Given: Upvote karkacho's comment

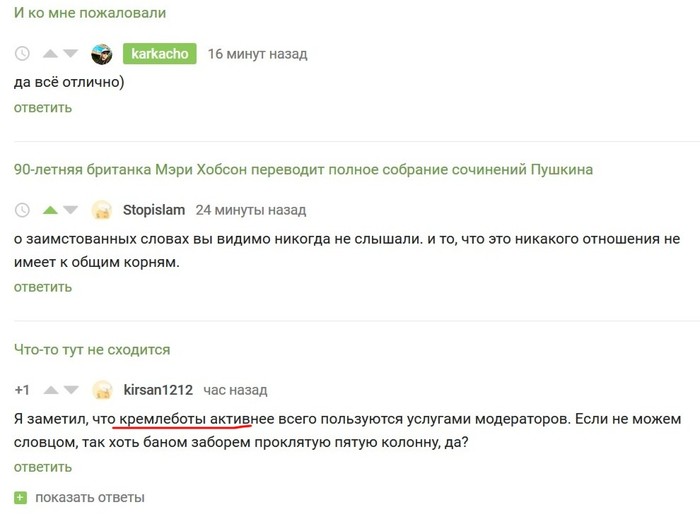Looking at the screenshot, I should pos(48,54).
